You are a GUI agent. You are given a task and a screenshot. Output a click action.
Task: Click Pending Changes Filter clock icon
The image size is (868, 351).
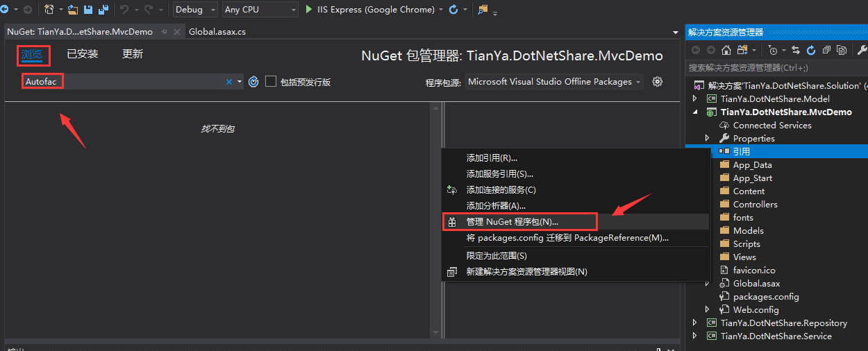click(x=774, y=50)
